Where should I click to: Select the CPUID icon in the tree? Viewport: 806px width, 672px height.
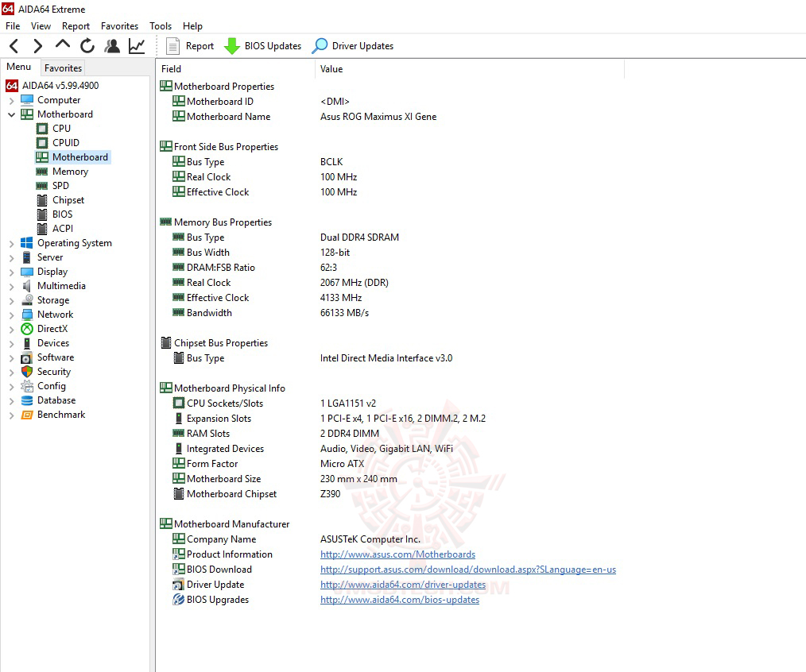point(42,143)
